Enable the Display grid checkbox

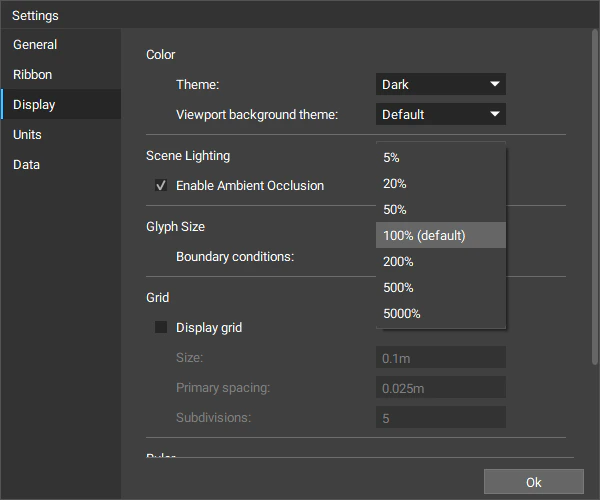pos(161,327)
